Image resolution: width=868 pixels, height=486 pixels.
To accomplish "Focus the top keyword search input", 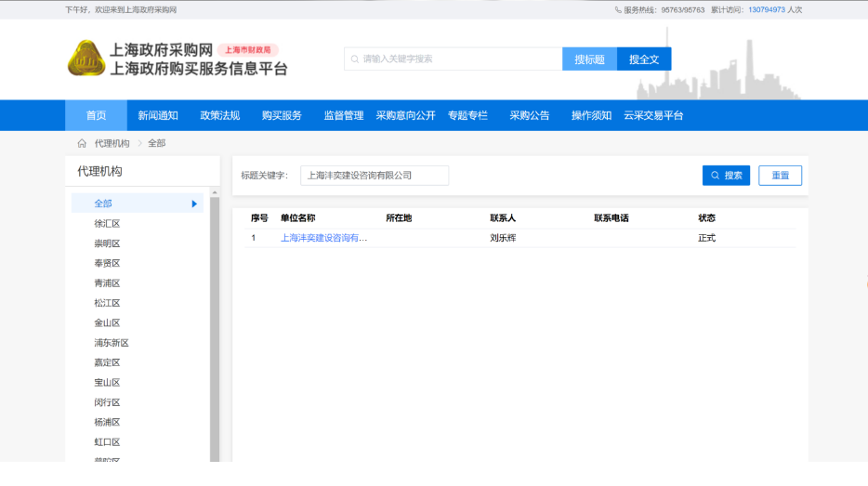I will 454,59.
